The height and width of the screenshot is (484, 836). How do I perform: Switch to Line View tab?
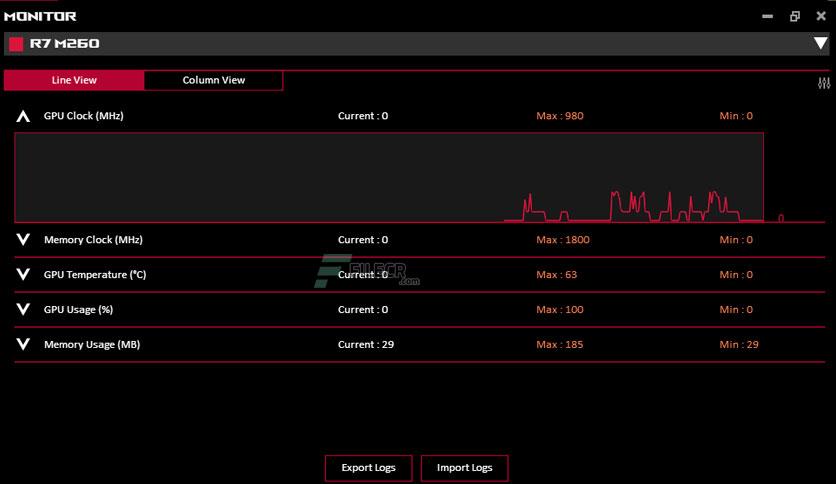click(x=74, y=80)
